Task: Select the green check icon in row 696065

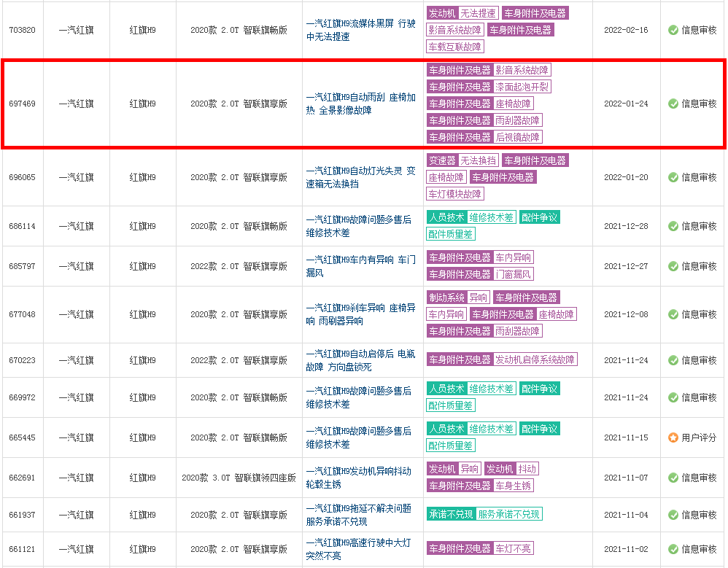Action: (x=673, y=177)
